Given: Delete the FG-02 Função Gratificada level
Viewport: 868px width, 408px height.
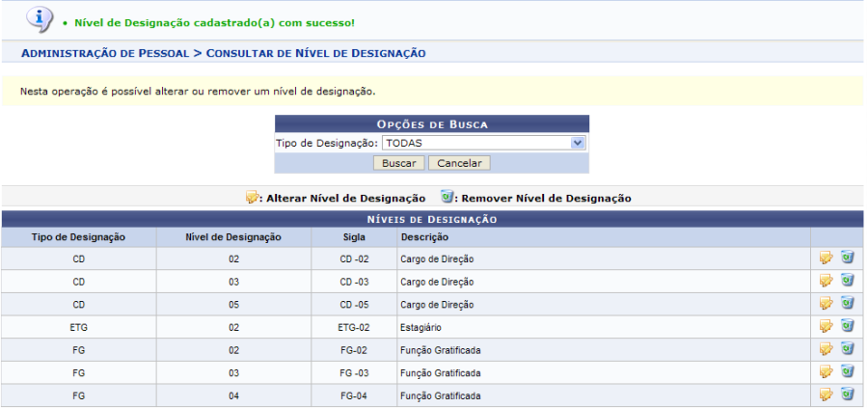Looking at the screenshot, I should click(x=847, y=349).
